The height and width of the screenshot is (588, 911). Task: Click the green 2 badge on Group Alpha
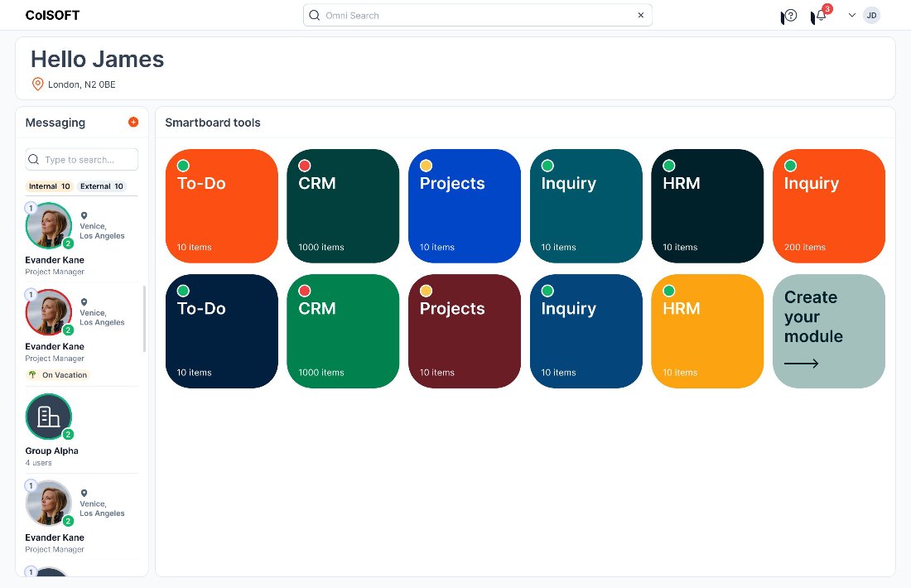click(x=68, y=434)
